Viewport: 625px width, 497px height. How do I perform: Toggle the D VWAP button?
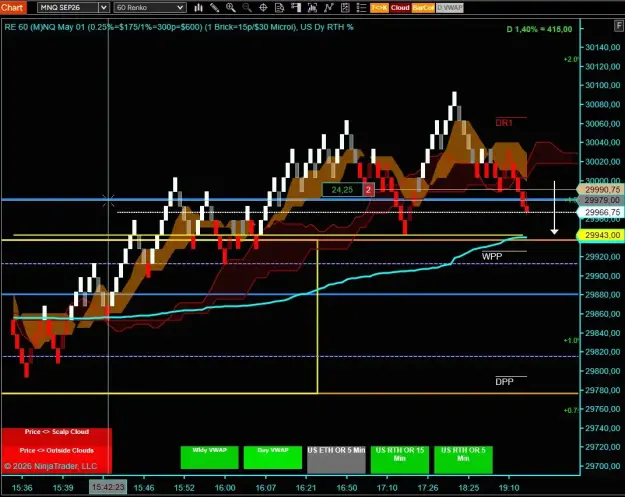(x=450, y=8)
